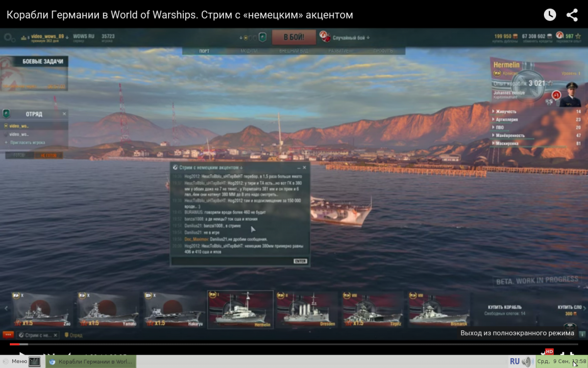The width and height of the screenshot is (588, 368).
Task: Click the RU keyboard layout indicator
Action: (x=514, y=362)
